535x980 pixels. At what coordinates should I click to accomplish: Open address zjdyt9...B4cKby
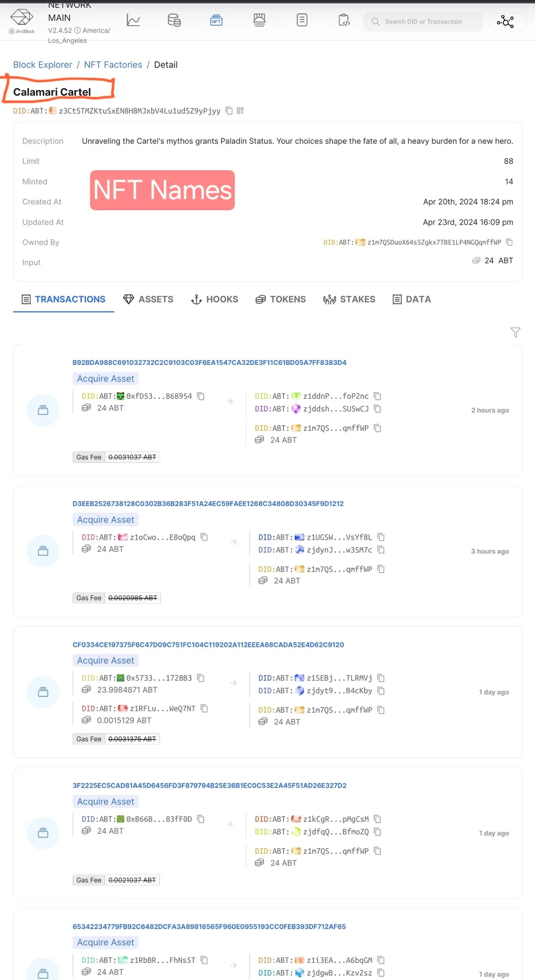[340, 690]
